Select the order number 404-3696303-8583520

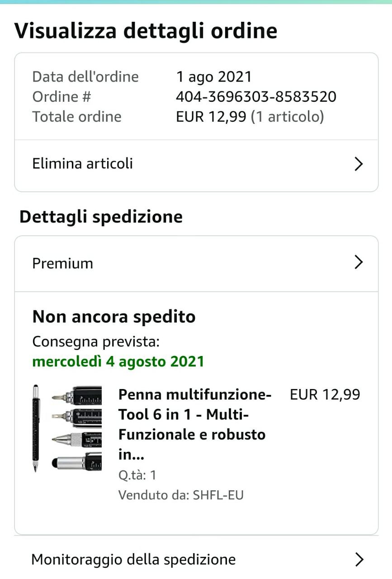[256, 96]
